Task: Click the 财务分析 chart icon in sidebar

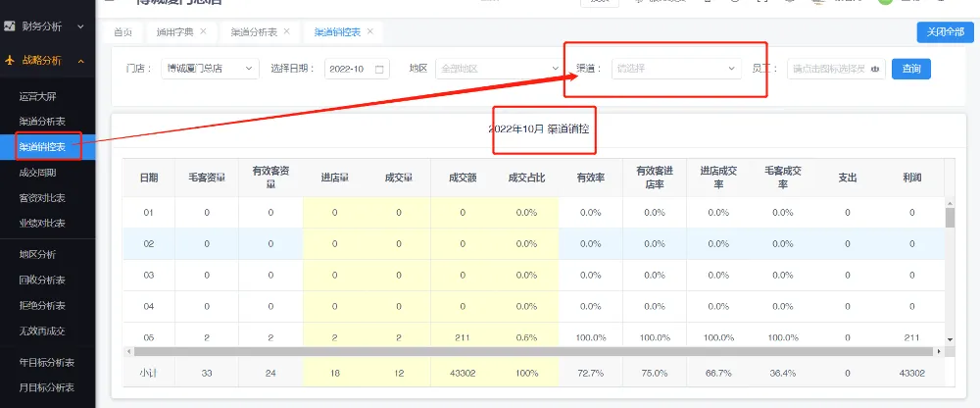Action: [9, 26]
